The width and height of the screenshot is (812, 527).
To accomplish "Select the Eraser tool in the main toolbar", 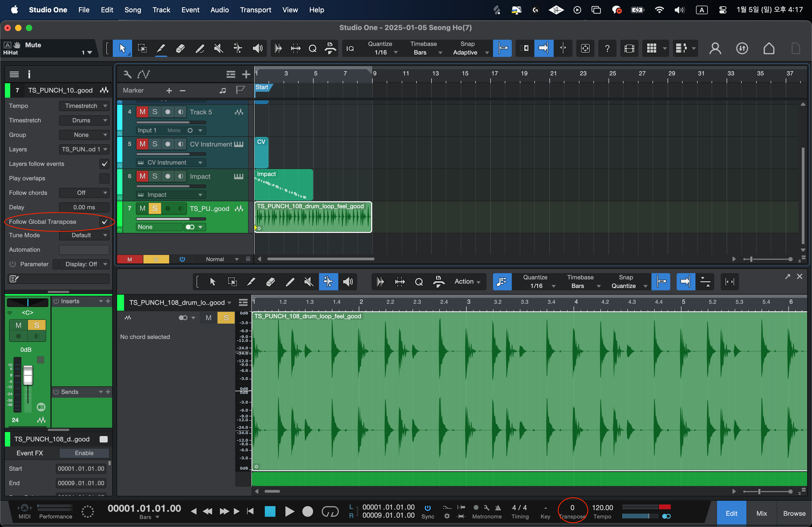I will (180, 48).
